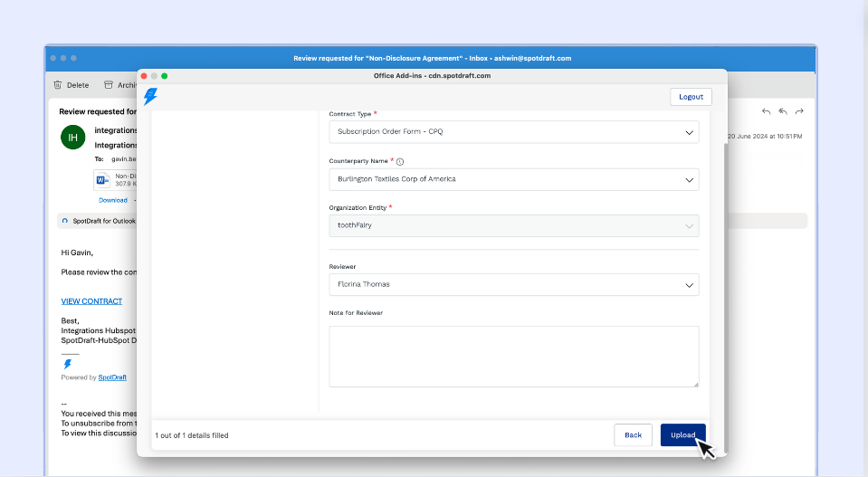The width and height of the screenshot is (868, 477).
Task: Click the SpotDraft lightning icon in email signature
Action: (67, 364)
